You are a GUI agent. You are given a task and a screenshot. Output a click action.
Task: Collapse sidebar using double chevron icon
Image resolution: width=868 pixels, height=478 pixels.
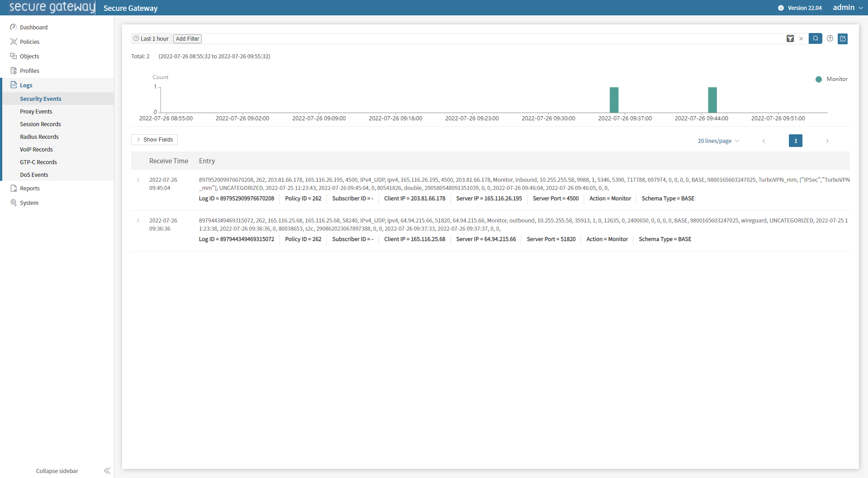point(107,471)
